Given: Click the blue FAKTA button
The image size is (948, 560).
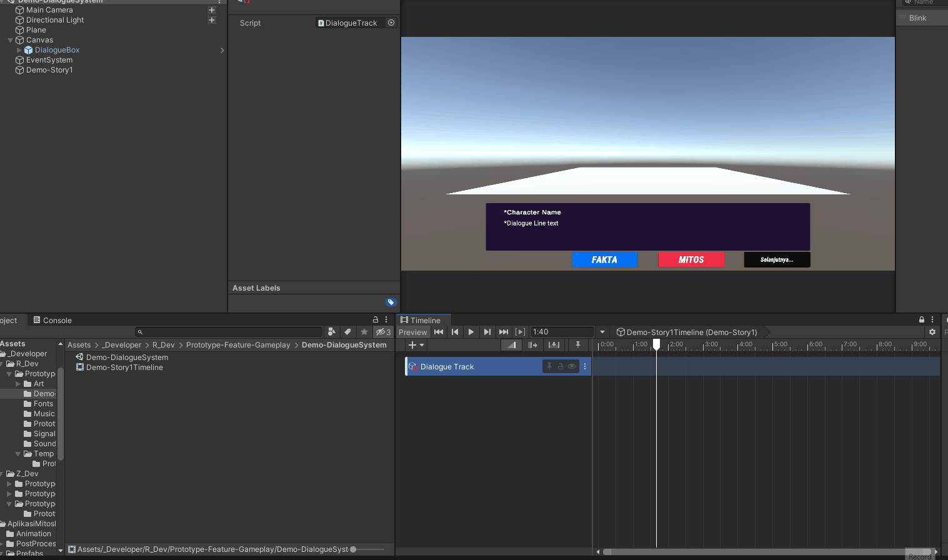Looking at the screenshot, I should [x=604, y=260].
